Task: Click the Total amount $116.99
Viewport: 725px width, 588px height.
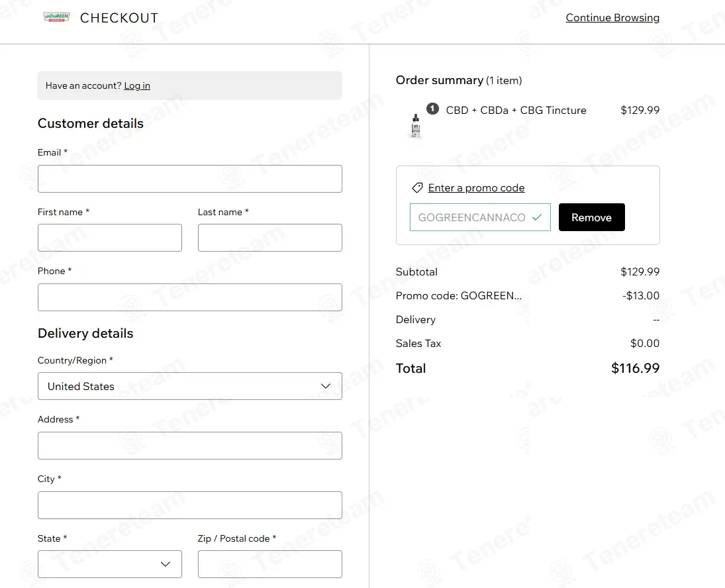Action: coord(636,368)
